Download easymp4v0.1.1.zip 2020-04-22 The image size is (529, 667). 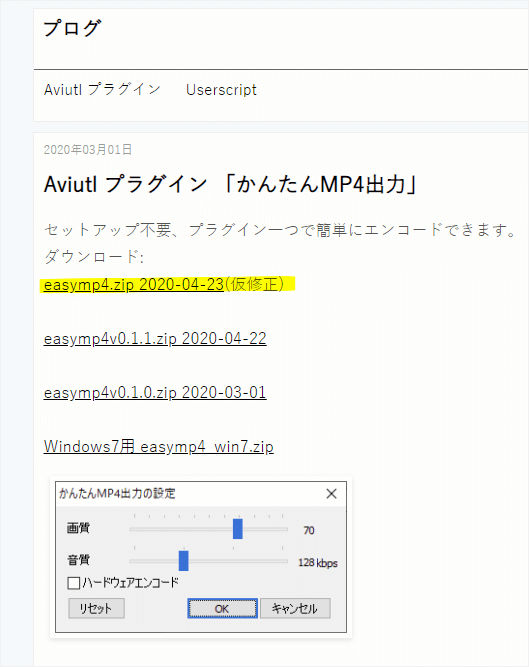tap(155, 339)
